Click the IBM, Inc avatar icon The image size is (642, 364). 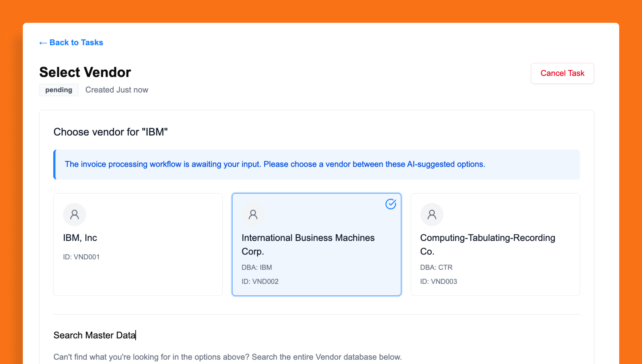[74, 215]
